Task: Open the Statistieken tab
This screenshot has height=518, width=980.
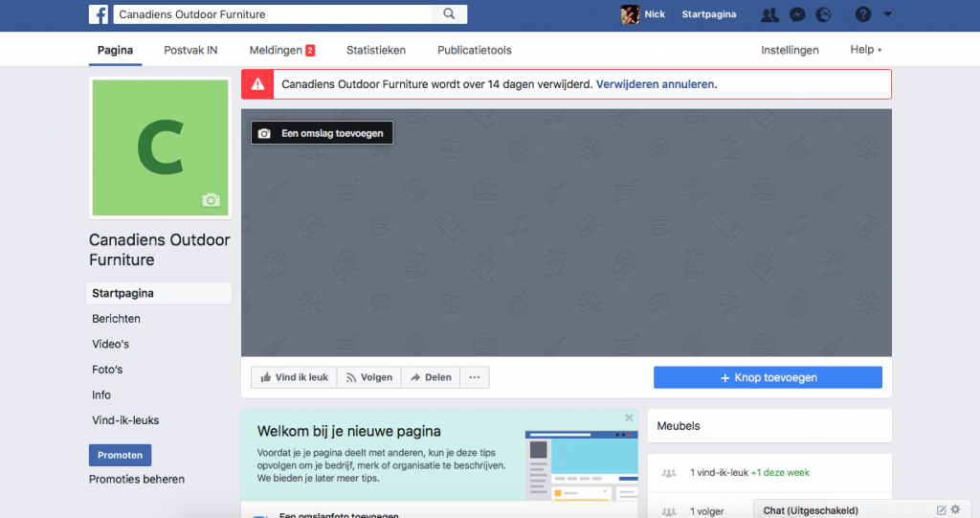Action: point(375,50)
